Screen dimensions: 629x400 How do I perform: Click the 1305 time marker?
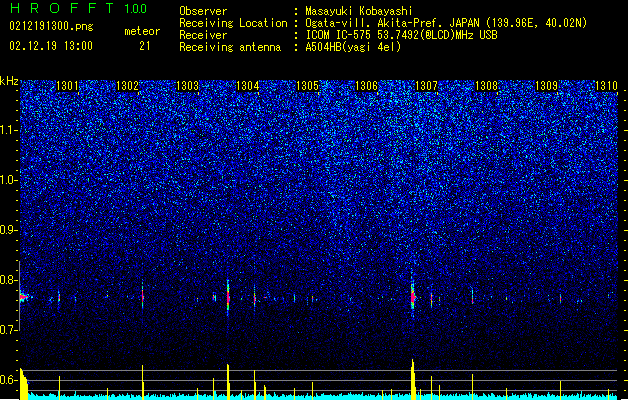click(307, 86)
